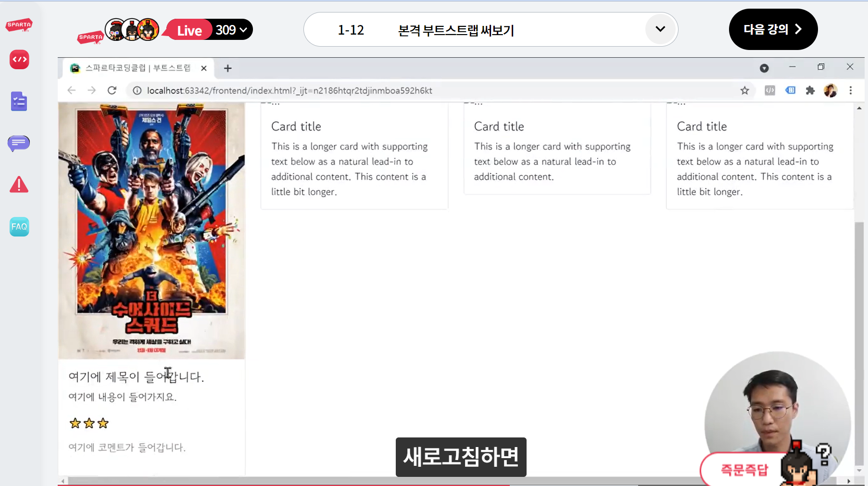Screen dimensions: 868x486
Task: Click the localhost URL address field
Action: tap(289, 90)
